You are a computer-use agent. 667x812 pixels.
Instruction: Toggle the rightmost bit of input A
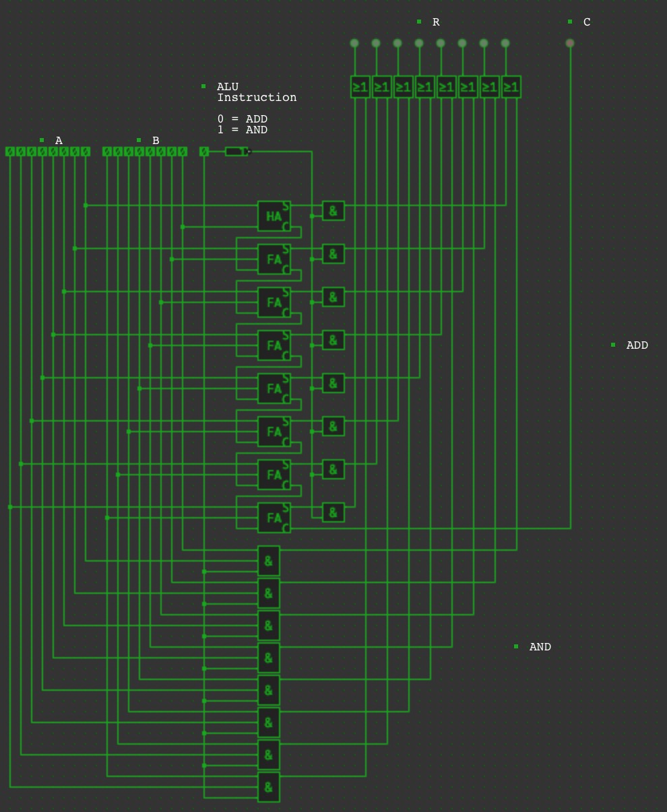[86, 151]
